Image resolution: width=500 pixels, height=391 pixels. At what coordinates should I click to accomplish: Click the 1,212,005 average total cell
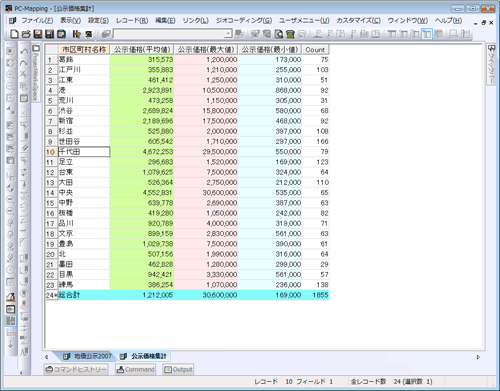[x=142, y=295]
